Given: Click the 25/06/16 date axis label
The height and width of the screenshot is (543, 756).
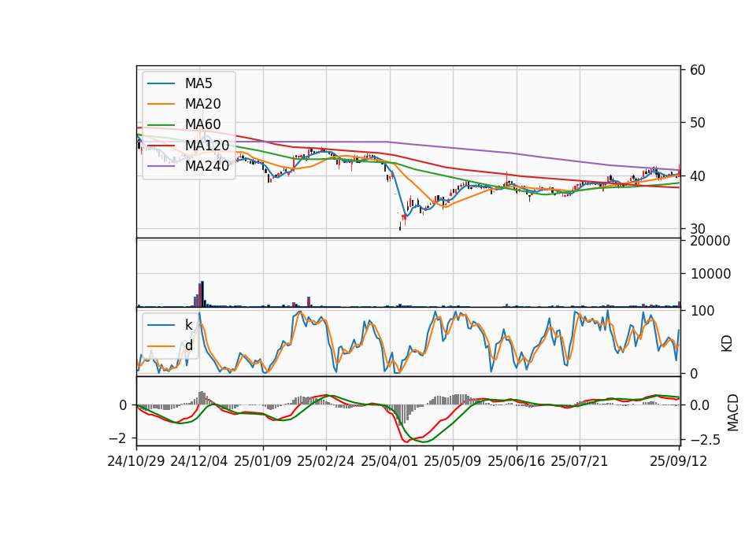Looking at the screenshot, I should coord(517,461).
